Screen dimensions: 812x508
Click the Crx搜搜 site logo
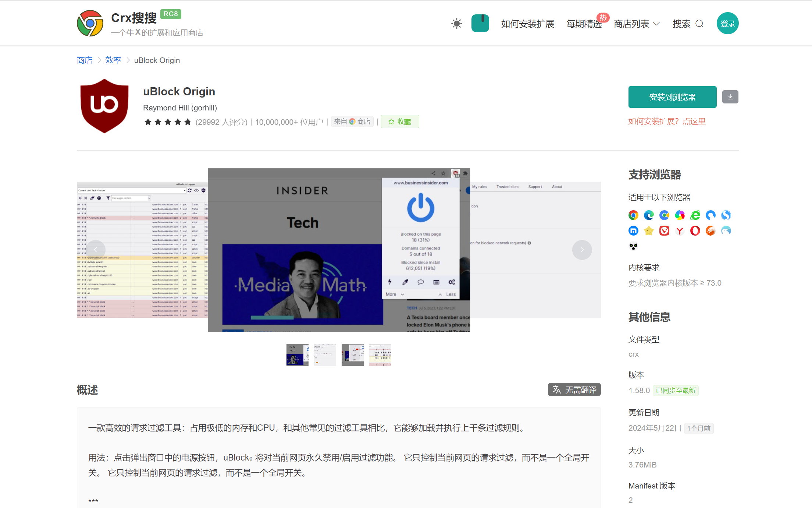91,23
